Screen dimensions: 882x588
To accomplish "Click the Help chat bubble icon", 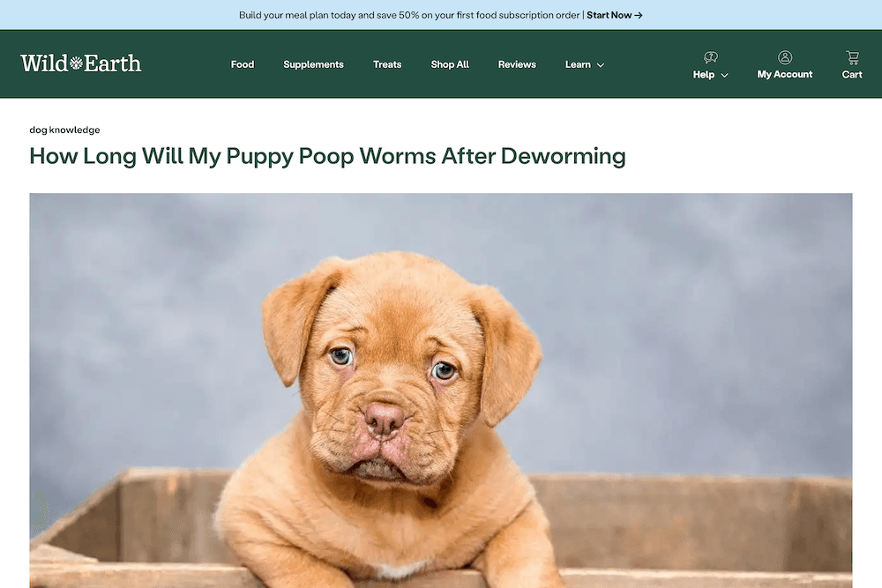I will tap(710, 57).
